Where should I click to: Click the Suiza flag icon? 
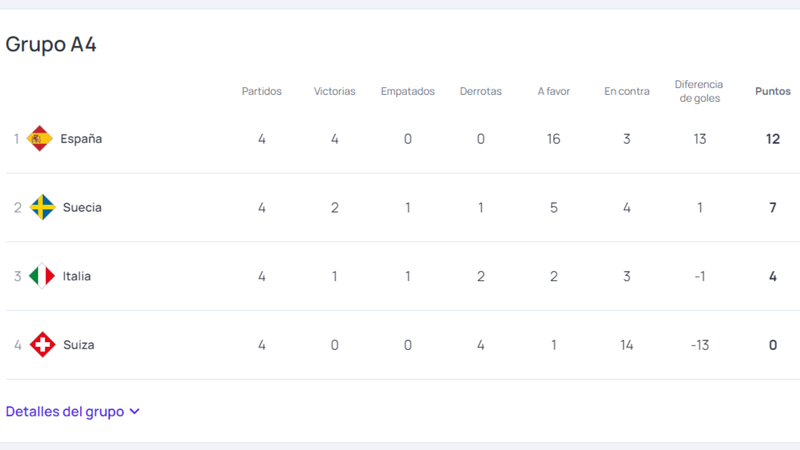pos(42,345)
